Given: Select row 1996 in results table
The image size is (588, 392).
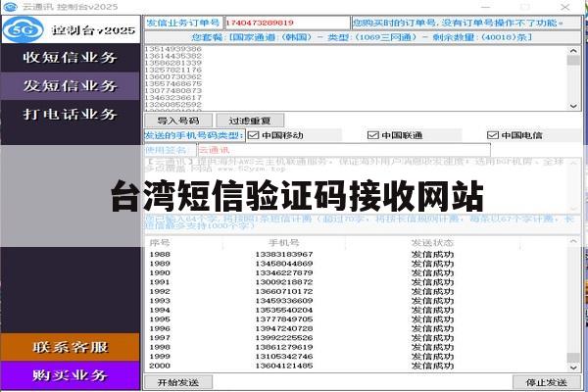Looking at the screenshot, I should point(357,328).
